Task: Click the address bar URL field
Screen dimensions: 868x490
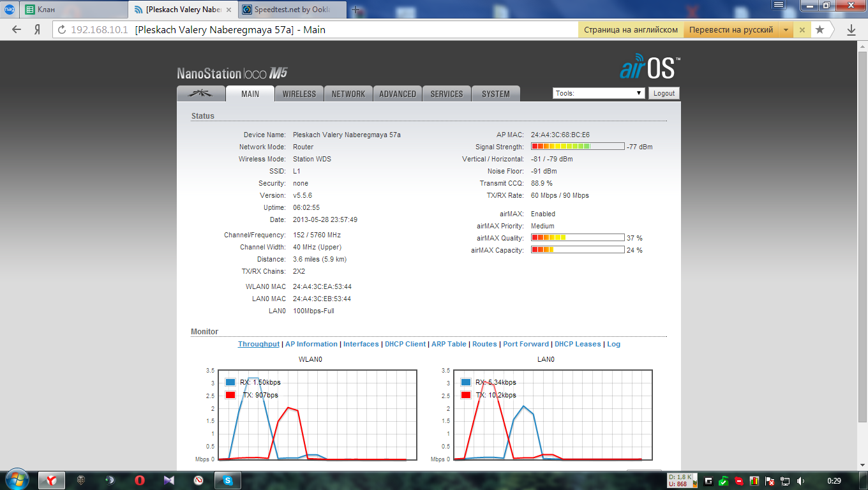Action: tap(319, 30)
